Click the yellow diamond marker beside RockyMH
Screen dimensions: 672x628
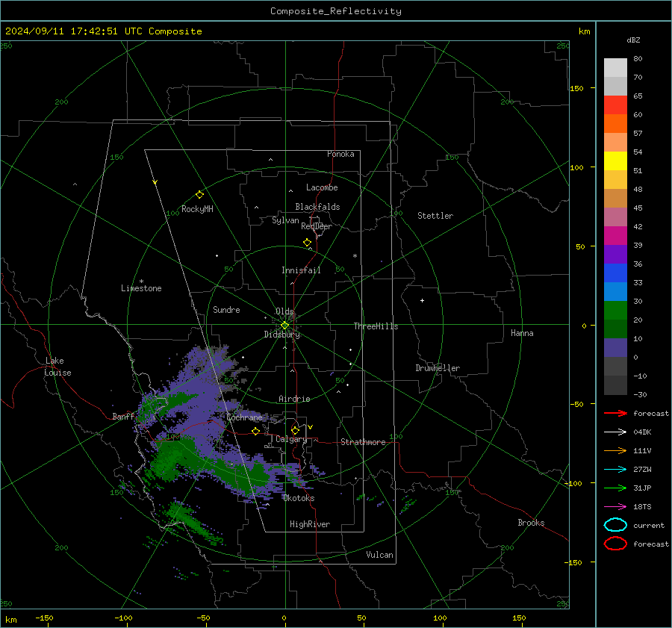click(199, 195)
